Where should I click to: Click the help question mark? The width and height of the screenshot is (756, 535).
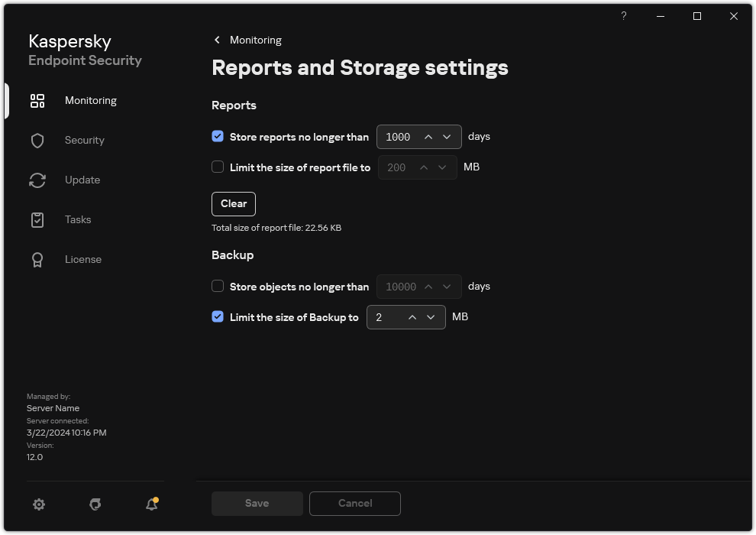tap(623, 16)
